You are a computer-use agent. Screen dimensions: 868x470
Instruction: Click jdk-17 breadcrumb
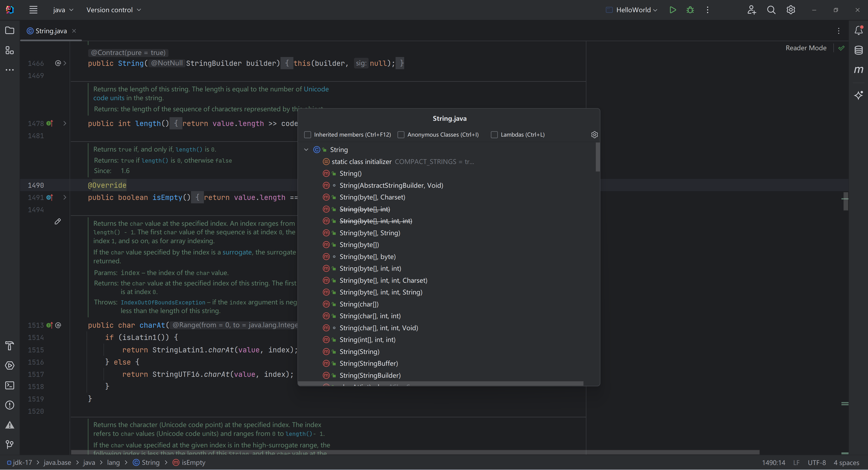pyautogui.click(x=19, y=462)
